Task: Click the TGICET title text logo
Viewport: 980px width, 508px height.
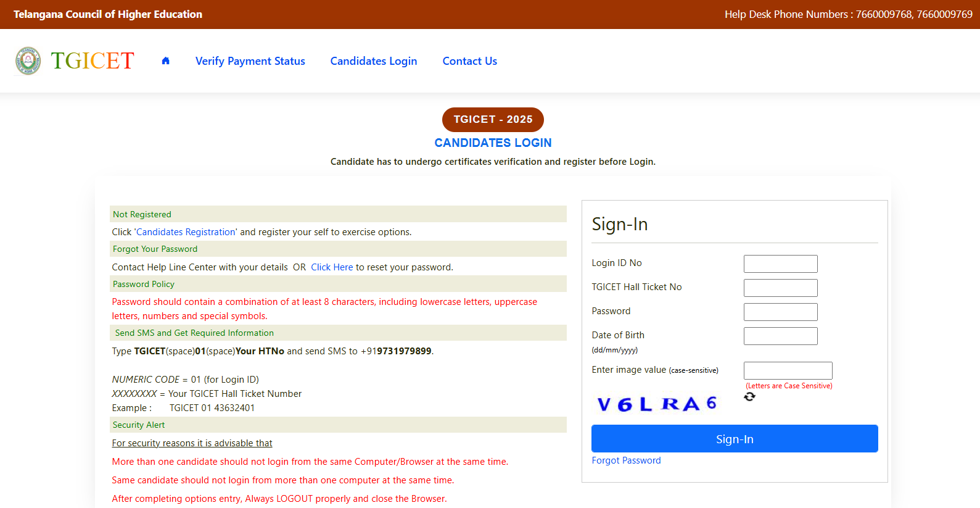Action: pyautogui.click(x=93, y=60)
